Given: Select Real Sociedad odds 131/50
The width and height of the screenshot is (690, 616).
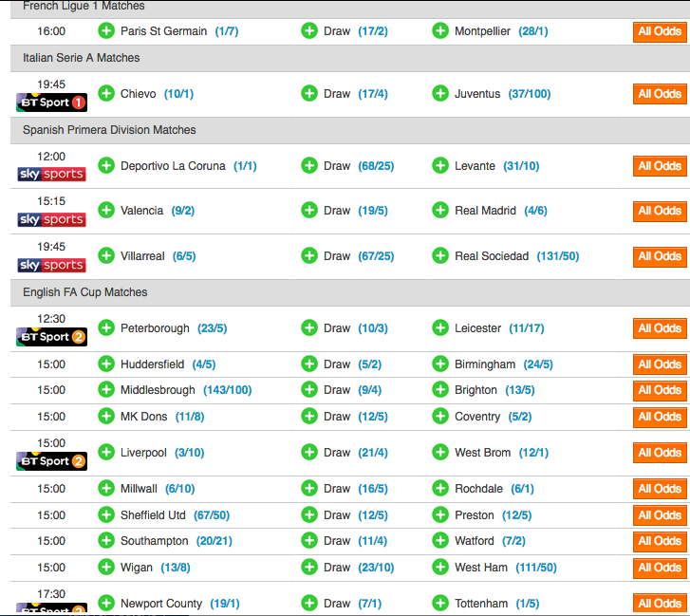Looking at the screenshot, I should click(x=558, y=256).
